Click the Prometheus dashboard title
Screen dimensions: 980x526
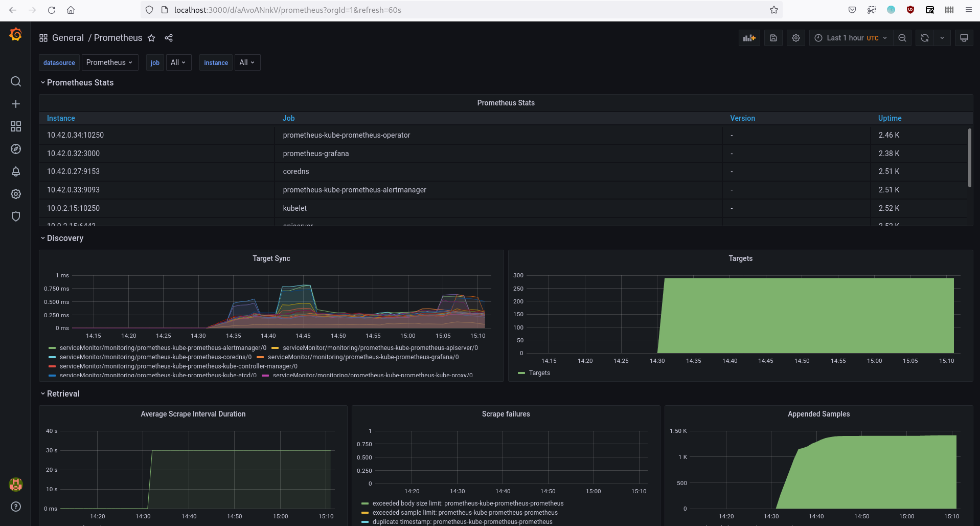118,38
